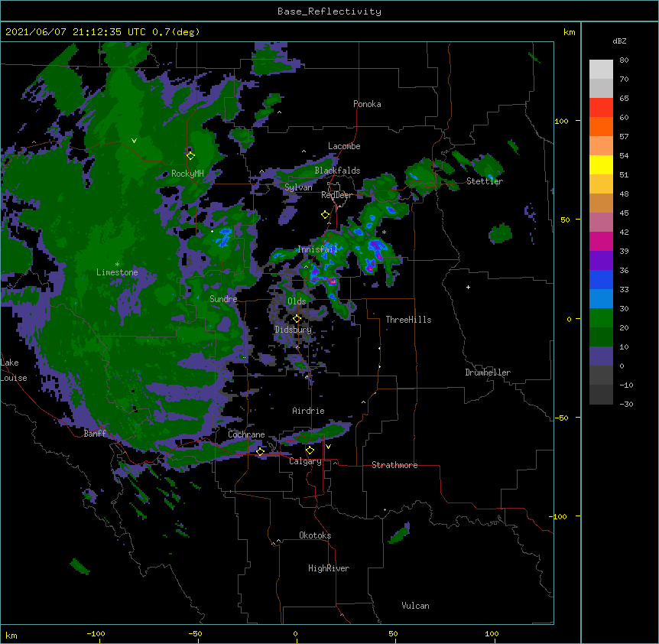Click the yellow diamond marker above Calgary
The height and width of the screenshot is (644, 659).
tap(310, 450)
